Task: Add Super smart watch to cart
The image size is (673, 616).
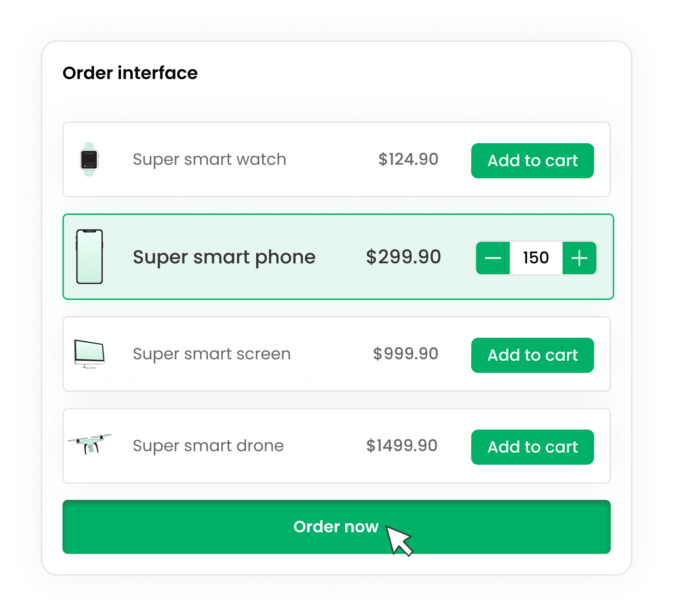Action: (x=533, y=161)
